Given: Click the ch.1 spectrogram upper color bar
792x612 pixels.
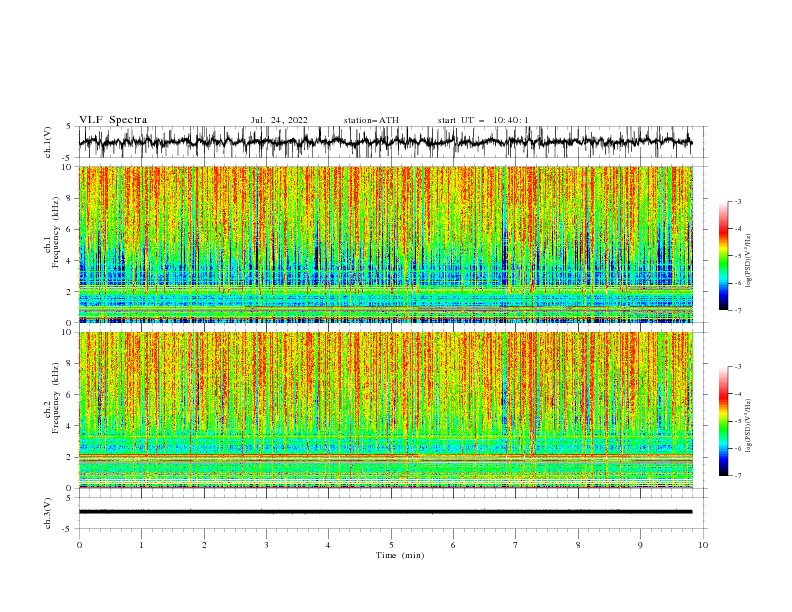Looking at the screenshot, I should click(723, 256).
